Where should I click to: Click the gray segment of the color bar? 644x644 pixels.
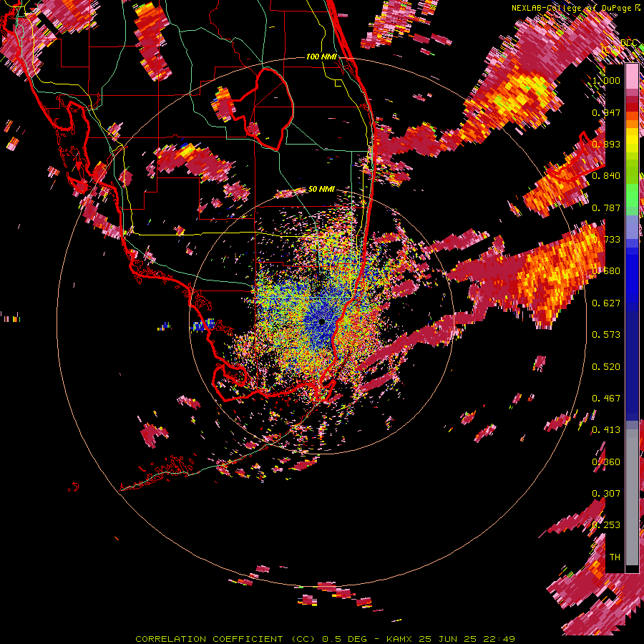632,497
